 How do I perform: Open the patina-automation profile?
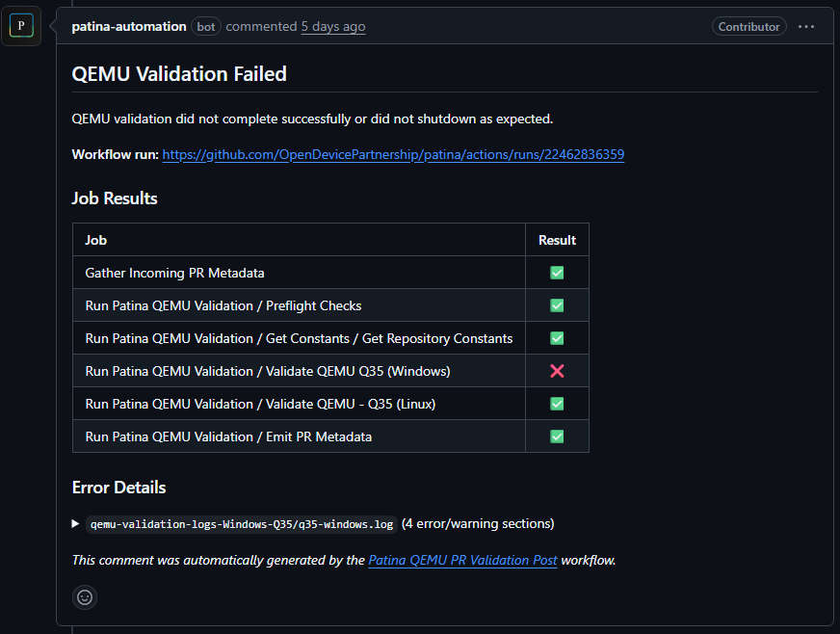[128, 26]
